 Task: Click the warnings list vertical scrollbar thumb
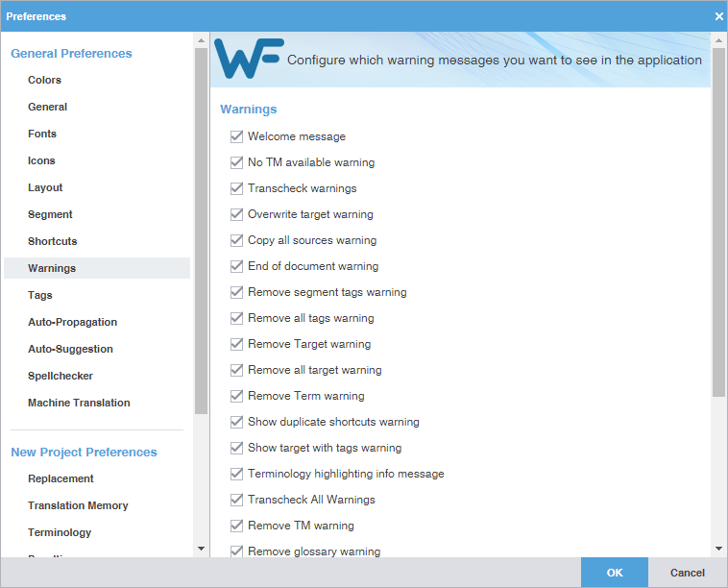tap(718, 222)
